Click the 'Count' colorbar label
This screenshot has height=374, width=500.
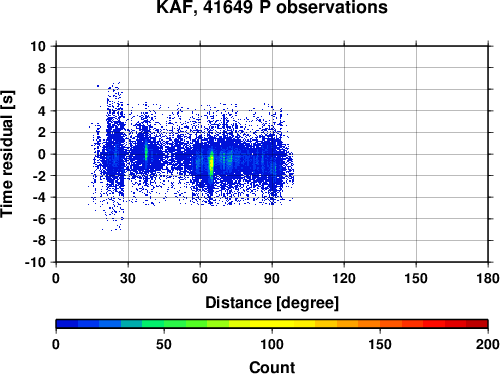(x=272, y=367)
